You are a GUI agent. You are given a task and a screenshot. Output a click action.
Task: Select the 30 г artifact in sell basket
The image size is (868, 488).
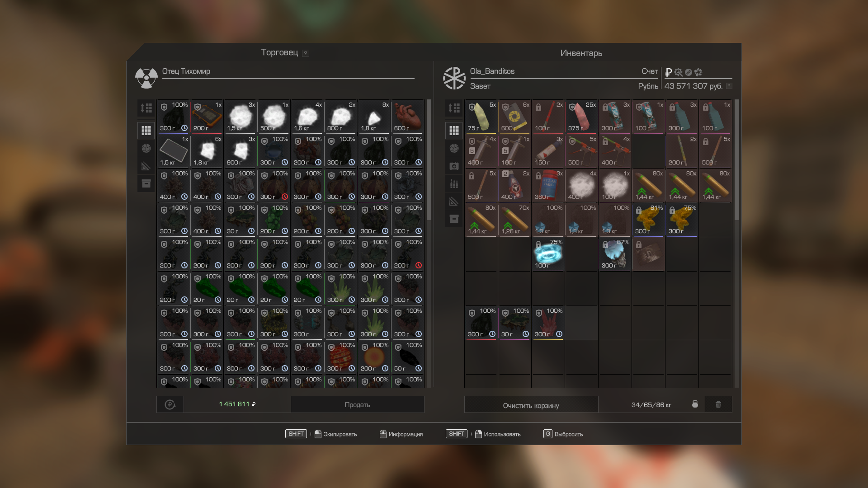click(514, 323)
